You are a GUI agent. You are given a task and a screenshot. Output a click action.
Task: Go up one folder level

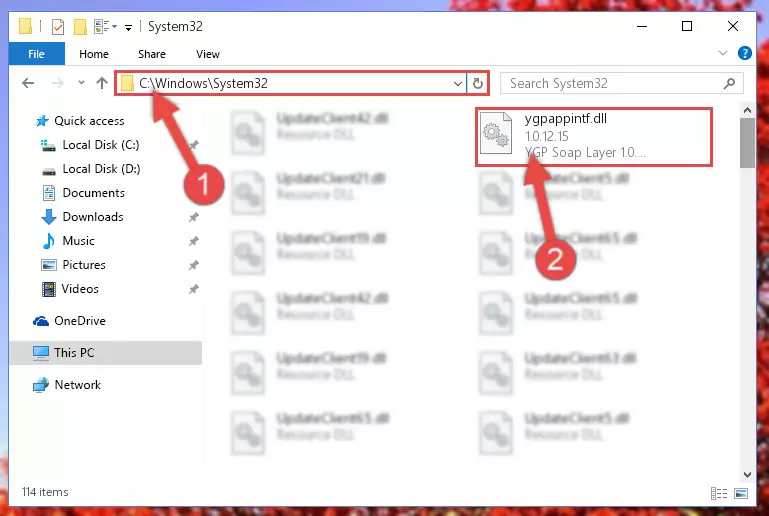tap(102, 83)
